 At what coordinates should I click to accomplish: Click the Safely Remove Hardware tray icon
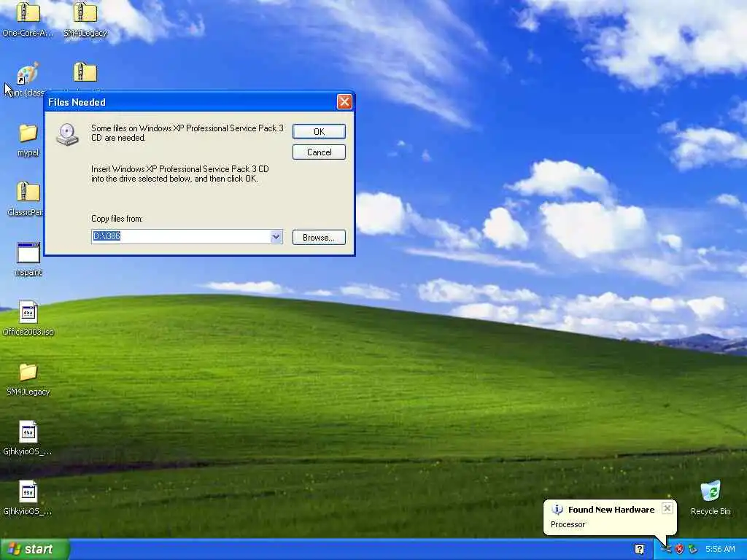coord(693,549)
